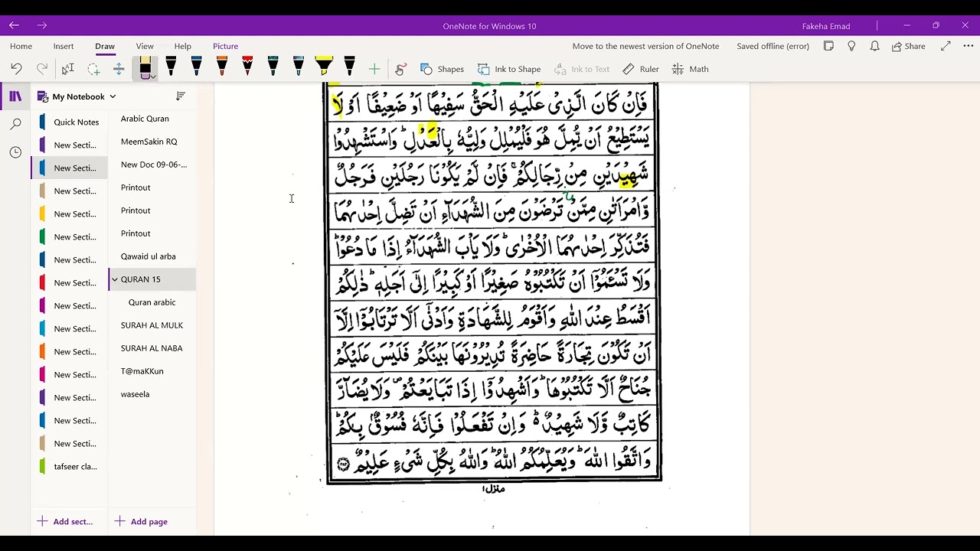Pick the orange pen

pyautogui.click(x=222, y=67)
